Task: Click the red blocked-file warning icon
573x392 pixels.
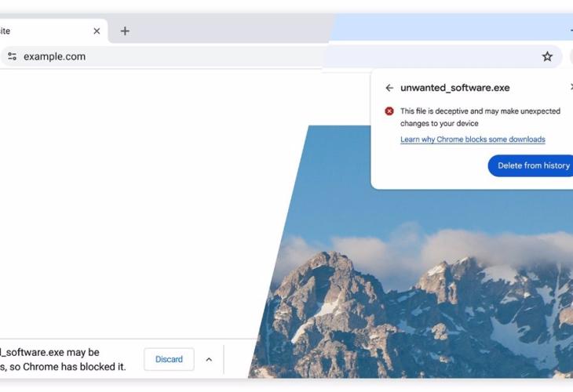Action: coord(389,111)
